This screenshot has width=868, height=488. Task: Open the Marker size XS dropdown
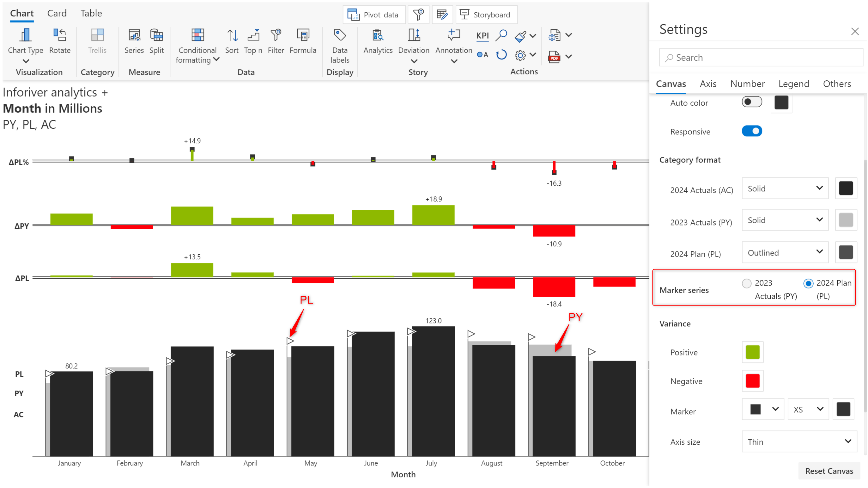pos(808,409)
